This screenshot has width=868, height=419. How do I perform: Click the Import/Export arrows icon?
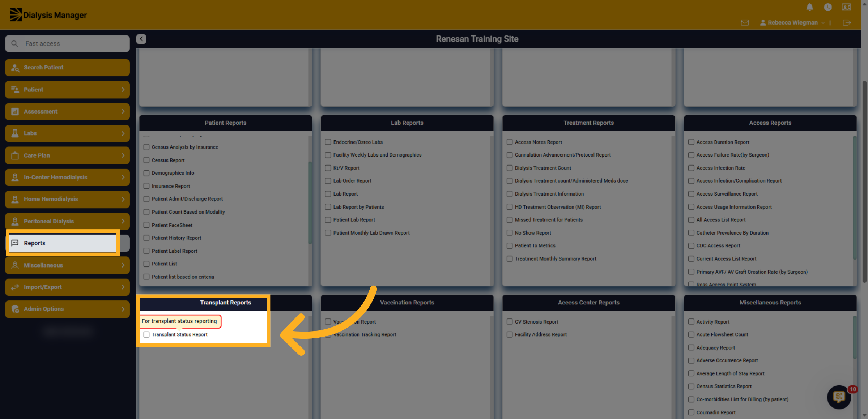pos(15,287)
